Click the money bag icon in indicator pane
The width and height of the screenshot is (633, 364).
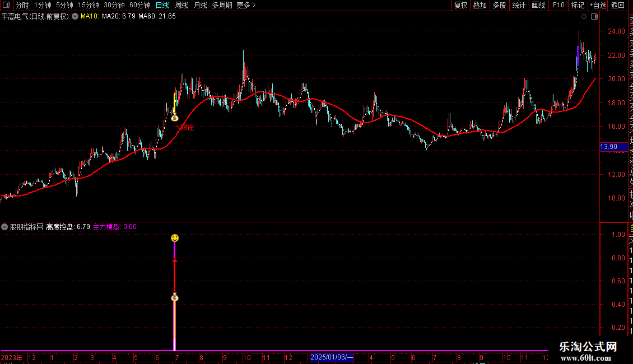(x=174, y=297)
